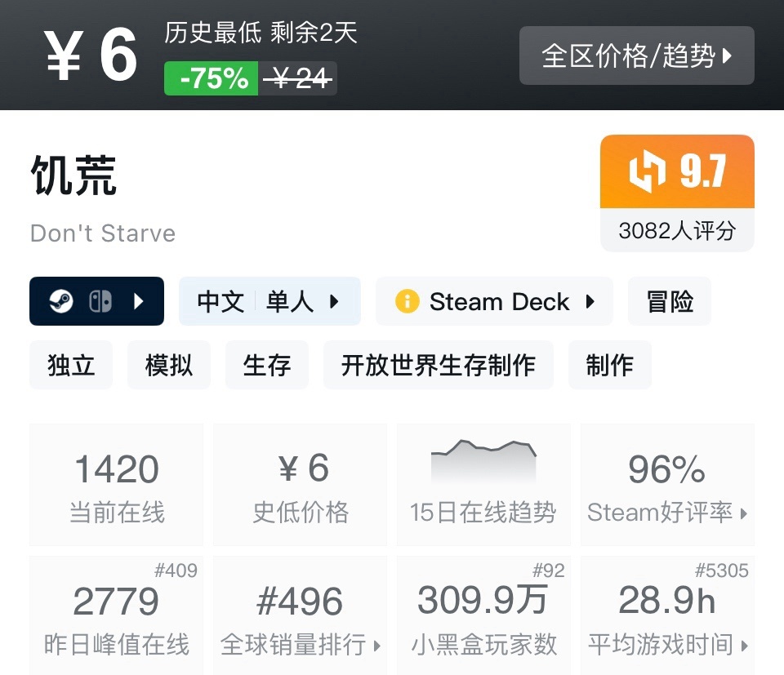Open #496 全球销量排行 ranking

pyautogui.click(x=300, y=615)
